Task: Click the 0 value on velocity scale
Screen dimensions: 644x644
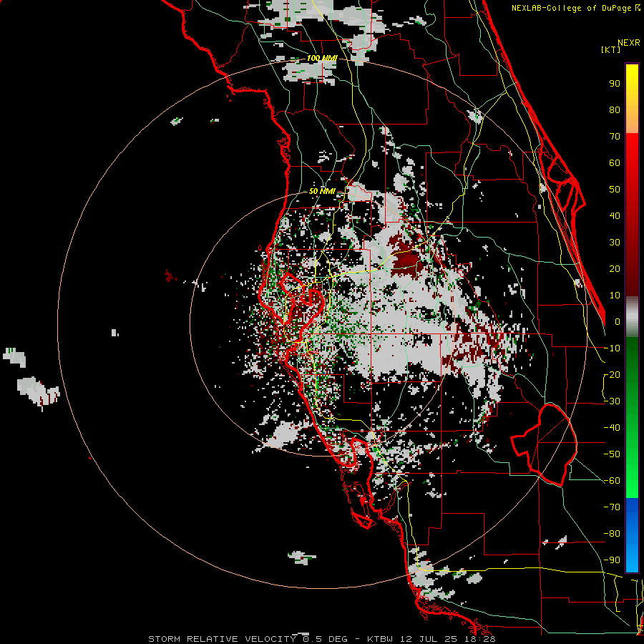Action: coord(618,322)
